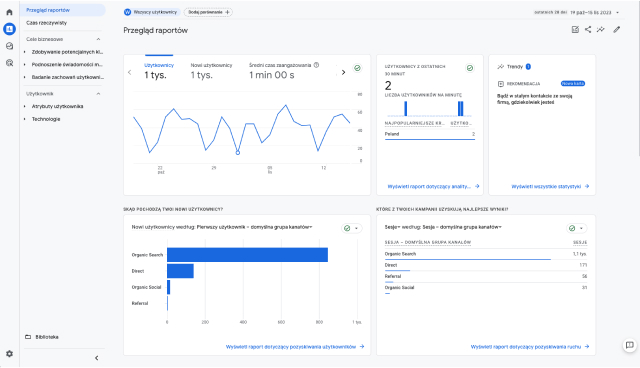Click Dodaj porównanie button
This screenshot has width=640, height=368.
(x=209, y=12)
